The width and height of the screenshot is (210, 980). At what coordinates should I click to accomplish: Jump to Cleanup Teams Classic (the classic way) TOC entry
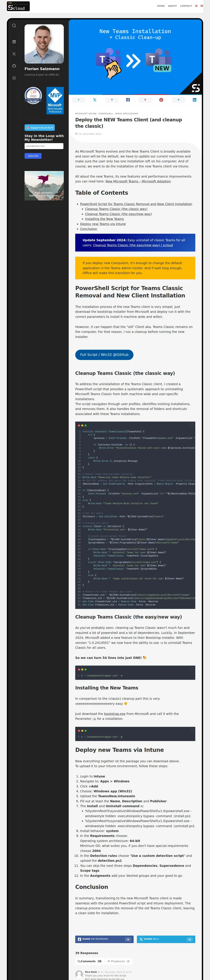116,209
